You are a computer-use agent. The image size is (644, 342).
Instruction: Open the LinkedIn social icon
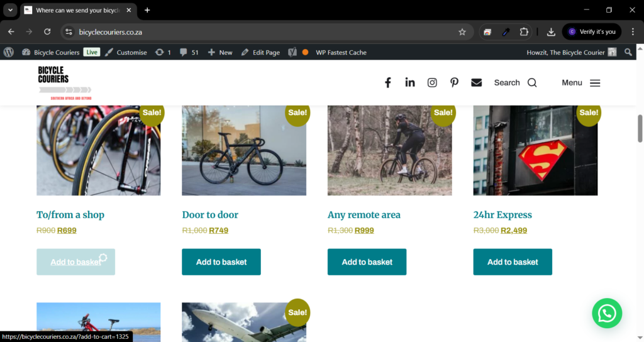click(x=410, y=82)
